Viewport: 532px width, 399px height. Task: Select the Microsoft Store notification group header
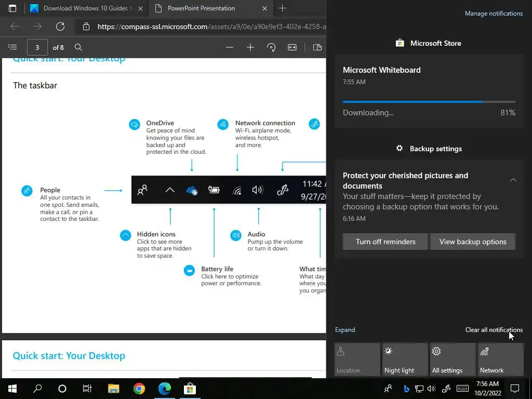coord(429,43)
